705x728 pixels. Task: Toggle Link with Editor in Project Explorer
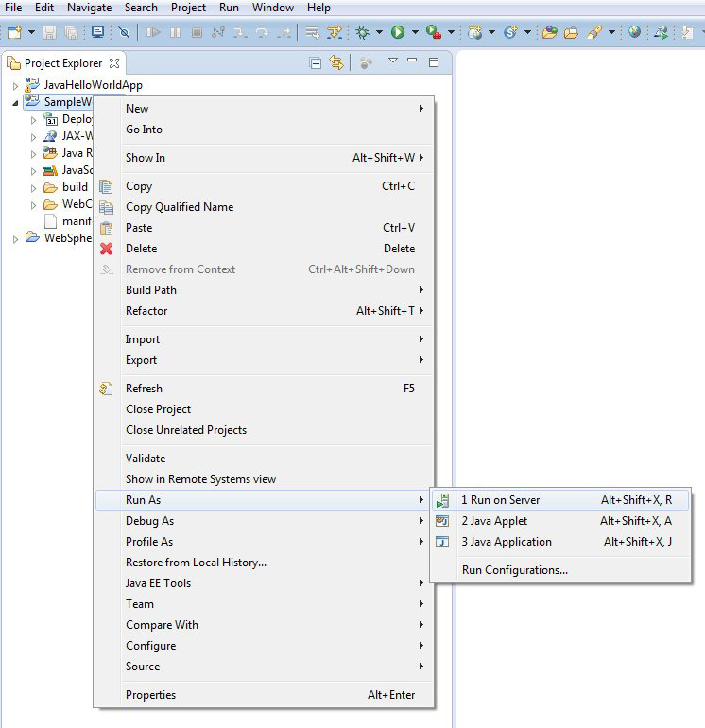click(x=336, y=62)
